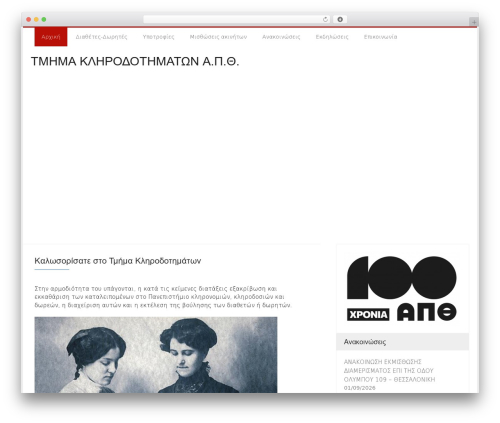Click the ΤΜΗΜΑ ΚΛΗΡΟΔΟΤΗΜΑΤΩΝ Α.Π.Θ. site title

pos(135,62)
